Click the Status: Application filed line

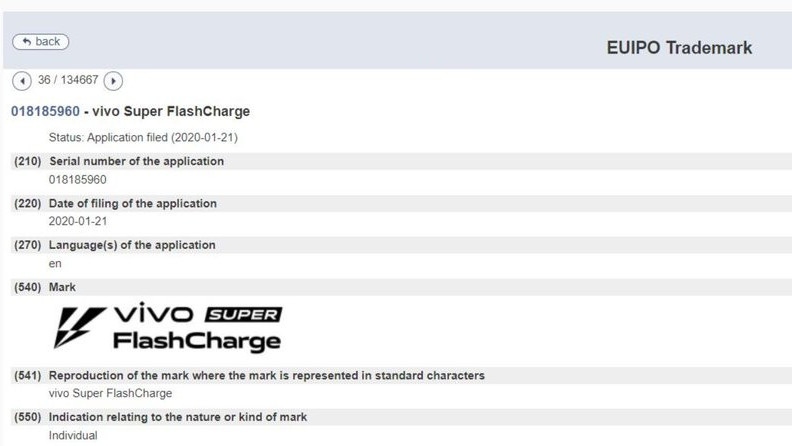[143, 137]
